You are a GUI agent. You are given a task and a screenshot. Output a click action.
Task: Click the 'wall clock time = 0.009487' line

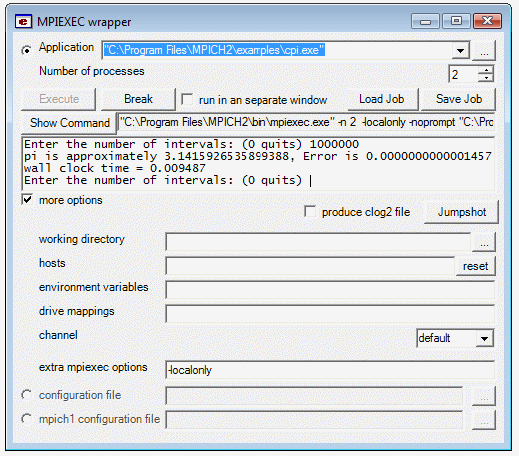click(115, 168)
